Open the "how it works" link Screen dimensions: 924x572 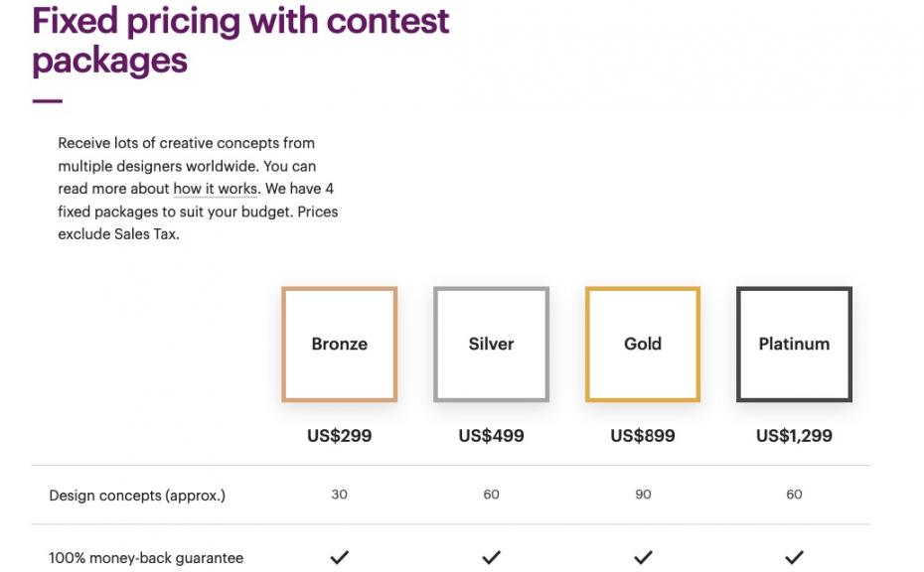tap(216, 189)
